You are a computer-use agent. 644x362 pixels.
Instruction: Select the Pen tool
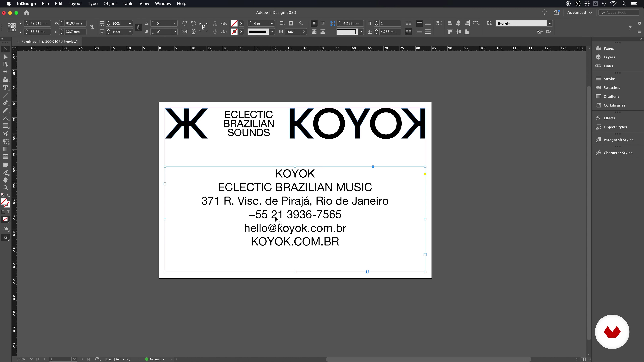[x=5, y=103]
